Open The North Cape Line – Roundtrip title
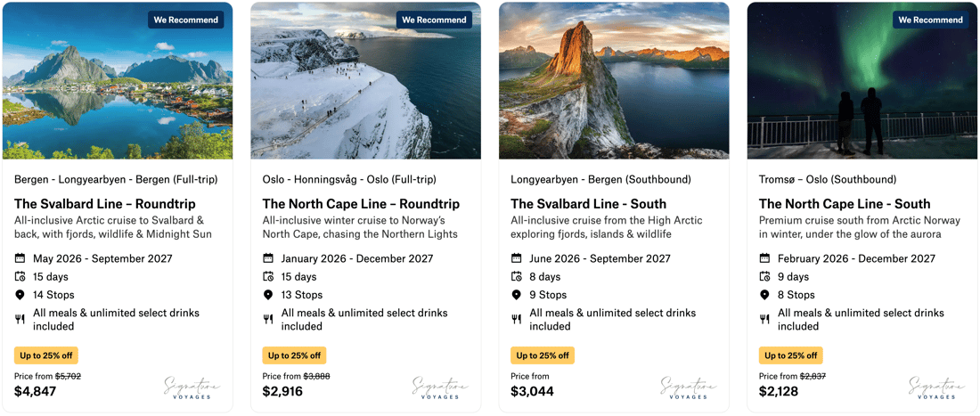980x416 pixels. click(361, 204)
